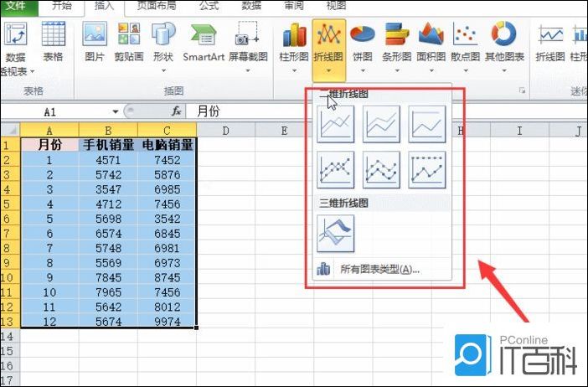This screenshot has width=588, height=387.
Task: Click cell with value 4571
Action: pyautogui.click(x=108, y=160)
